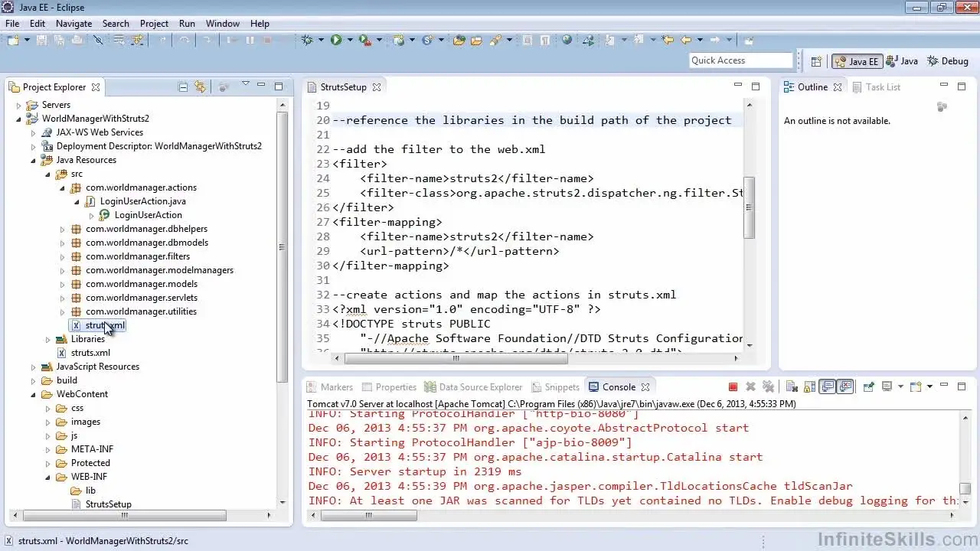Close the Console tab with its X
The width and height of the screenshot is (980, 551).
645,387
